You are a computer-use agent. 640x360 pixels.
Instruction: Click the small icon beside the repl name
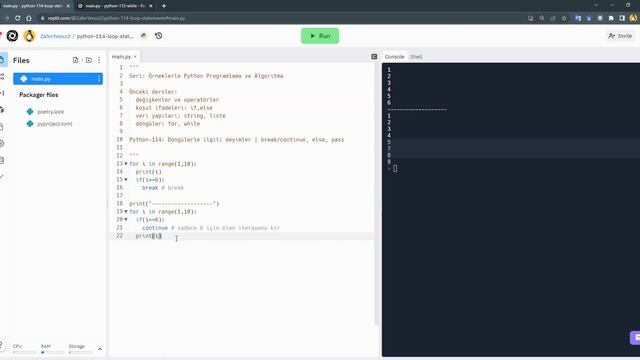coord(144,36)
